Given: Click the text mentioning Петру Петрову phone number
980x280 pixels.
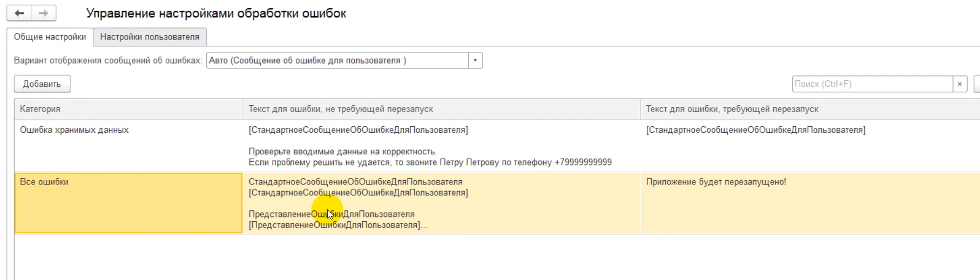Looking at the screenshot, I should [x=430, y=162].
